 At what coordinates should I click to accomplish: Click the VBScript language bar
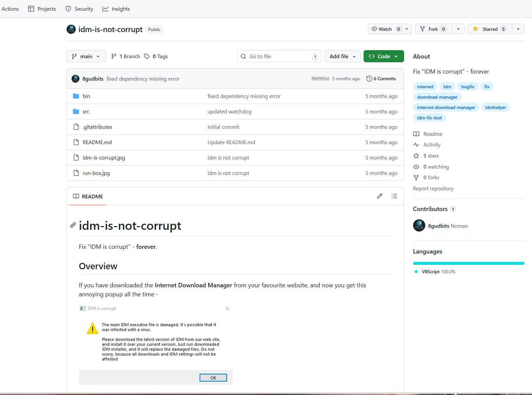469,263
